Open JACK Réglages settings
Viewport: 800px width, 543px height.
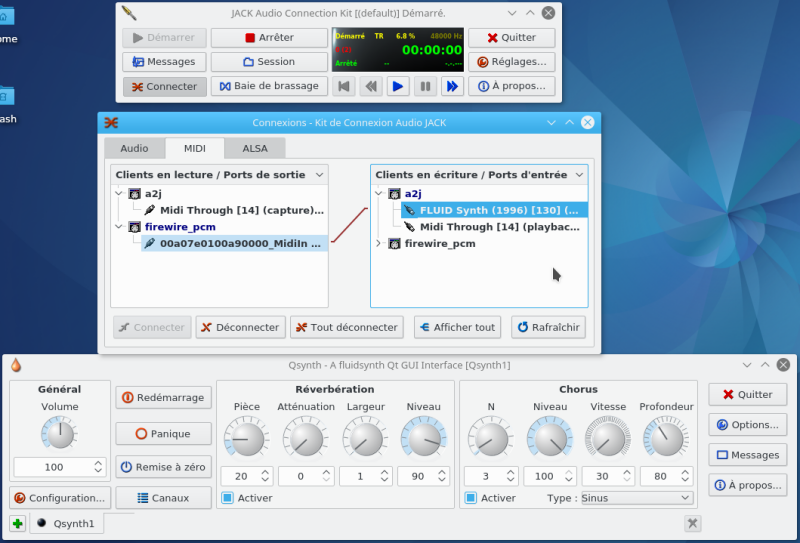(512, 62)
